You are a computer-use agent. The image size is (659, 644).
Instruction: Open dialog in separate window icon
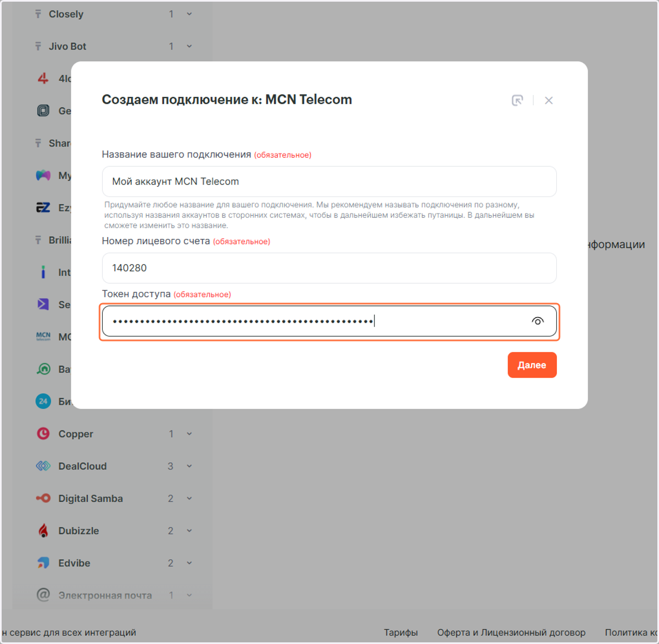click(x=517, y=100)
